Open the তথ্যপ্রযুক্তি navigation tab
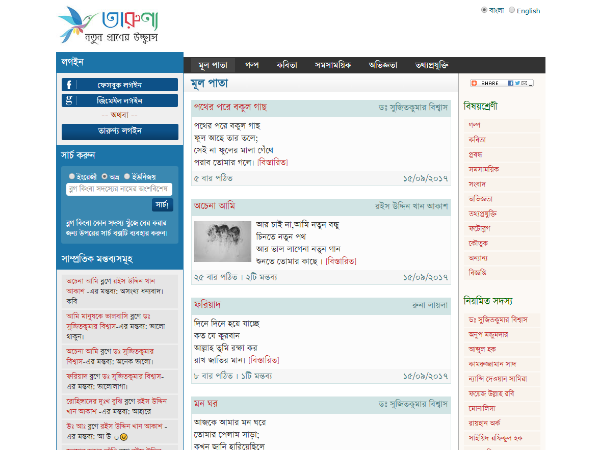 pyautogui.click(x=432, y=65)
